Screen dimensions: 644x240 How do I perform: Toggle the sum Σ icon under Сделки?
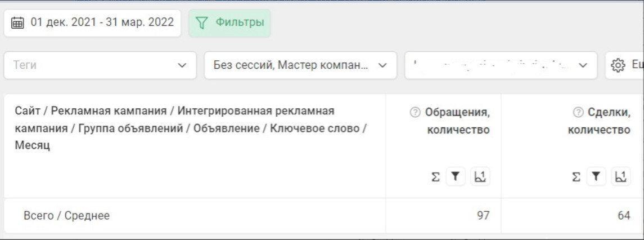click(576, 177)
